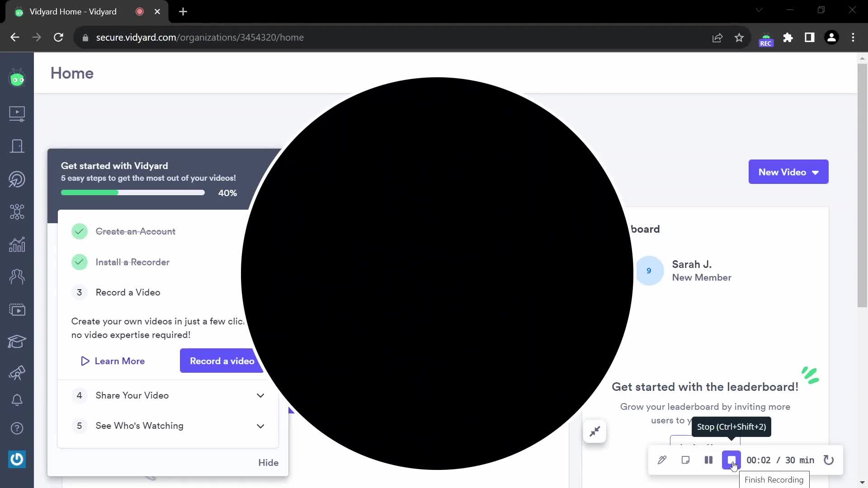This screenshot has width=868, height=488.
Task: Click the Create an Account green checkmark
Action: 79,231
